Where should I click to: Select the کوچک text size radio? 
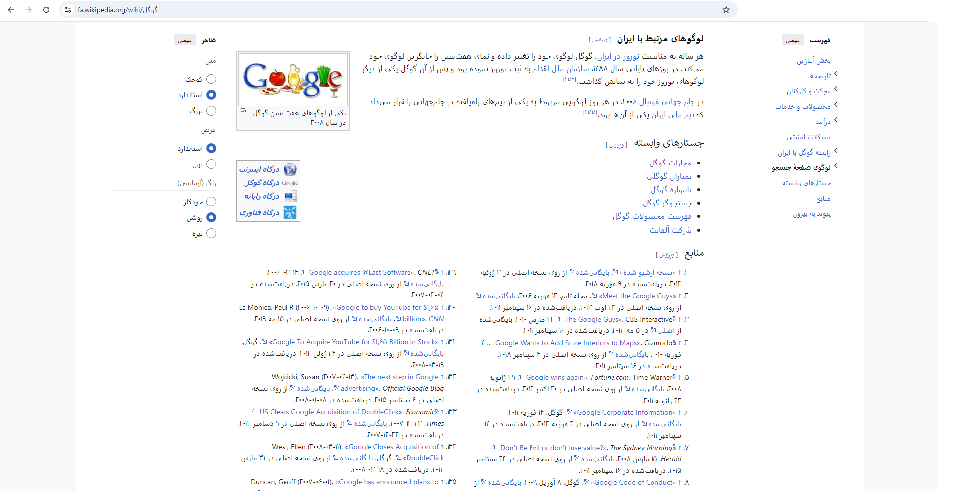(211, 79)
